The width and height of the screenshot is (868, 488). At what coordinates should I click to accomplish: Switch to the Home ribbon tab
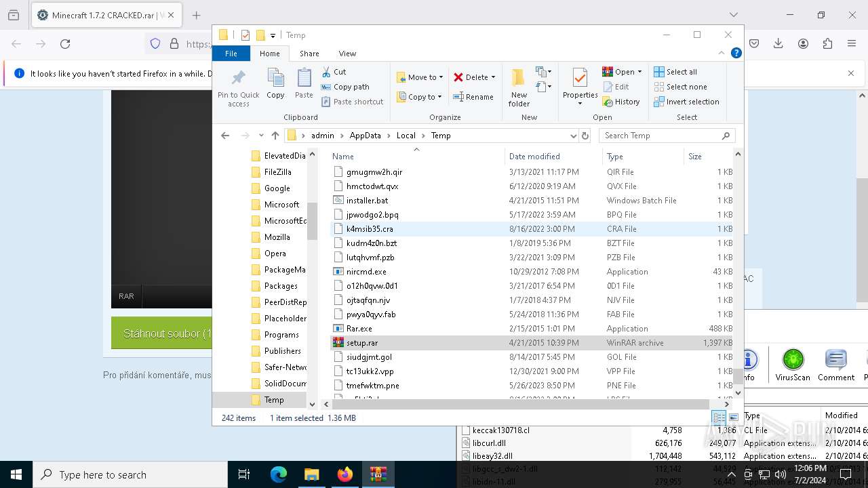pos(269,54)
